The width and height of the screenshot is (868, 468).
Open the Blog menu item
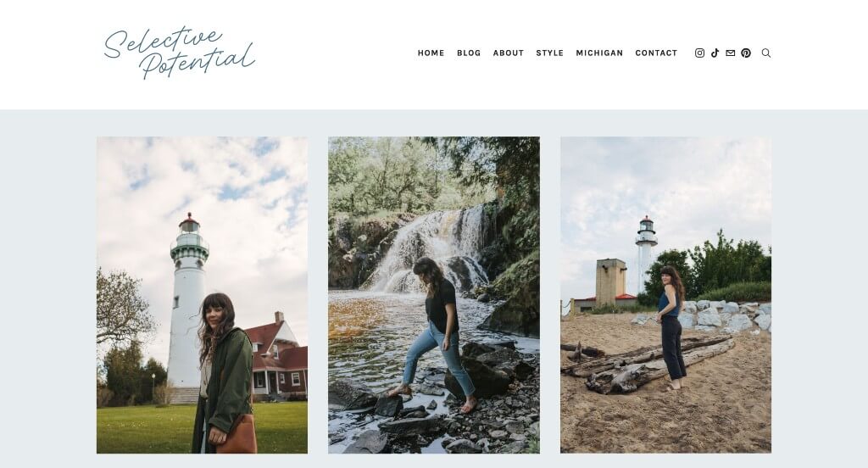tap(469, 53)
